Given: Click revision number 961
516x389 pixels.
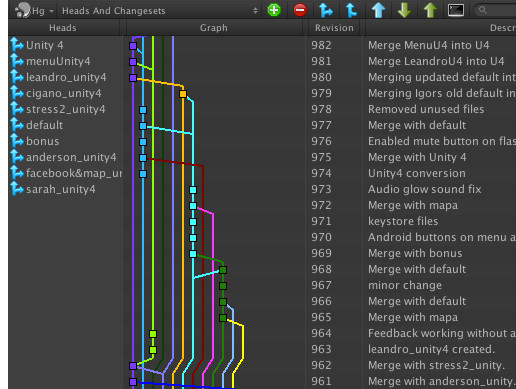Looking at the screenshot, I should tap(321, 381).
